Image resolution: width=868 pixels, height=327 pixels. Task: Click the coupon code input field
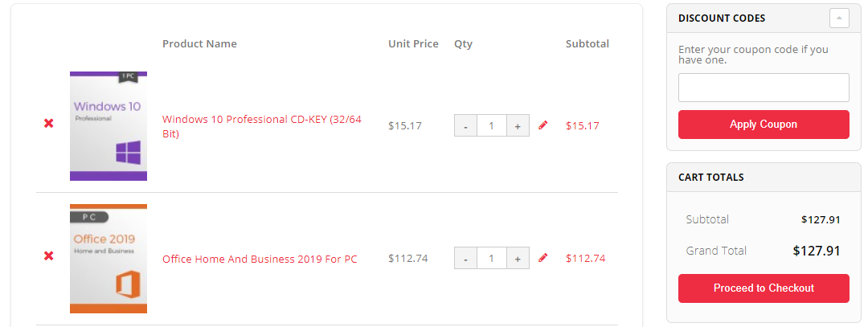coord(764,88)
